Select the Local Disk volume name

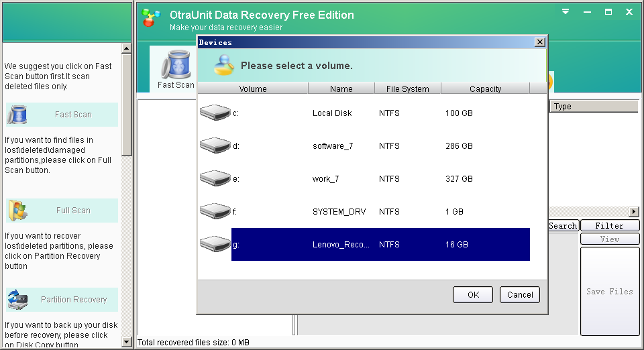[332, 113]
